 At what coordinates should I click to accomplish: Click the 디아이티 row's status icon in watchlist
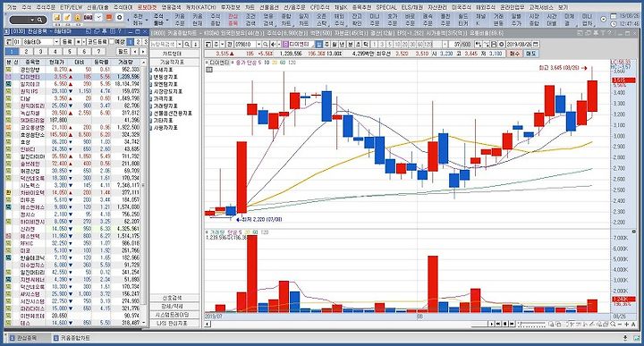click(8, 77)
